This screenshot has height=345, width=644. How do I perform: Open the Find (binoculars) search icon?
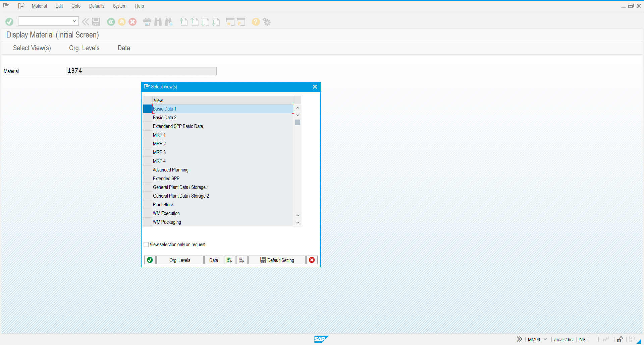158,22
